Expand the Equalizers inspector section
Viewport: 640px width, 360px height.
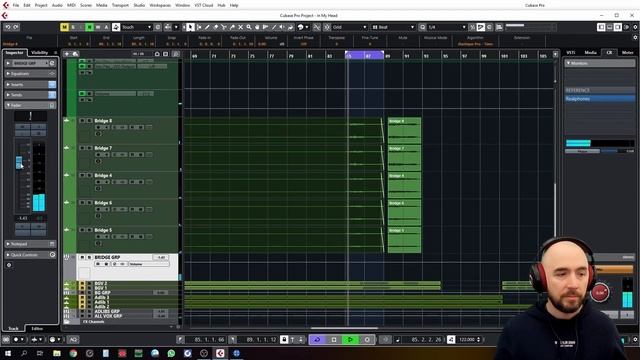coord(30,74)
